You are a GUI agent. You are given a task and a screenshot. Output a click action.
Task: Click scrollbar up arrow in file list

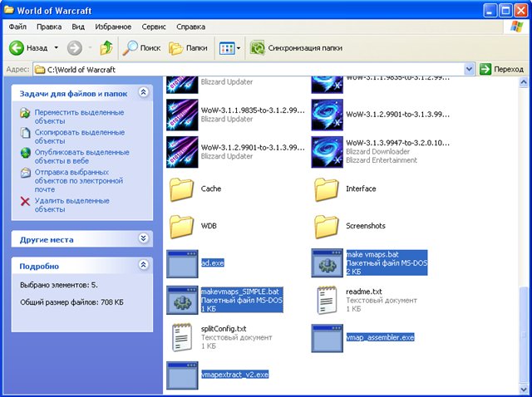524,82
